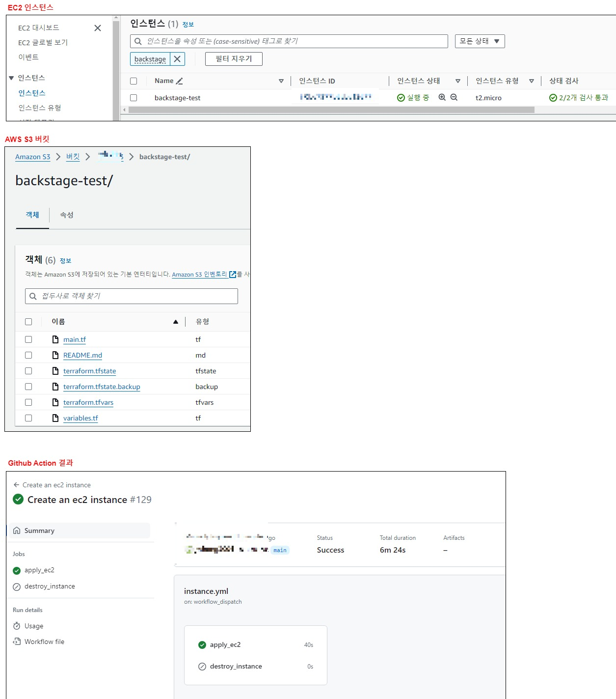
Task: Go back via arrow to Create an ec2 instance
Action: tap(16, 485)
